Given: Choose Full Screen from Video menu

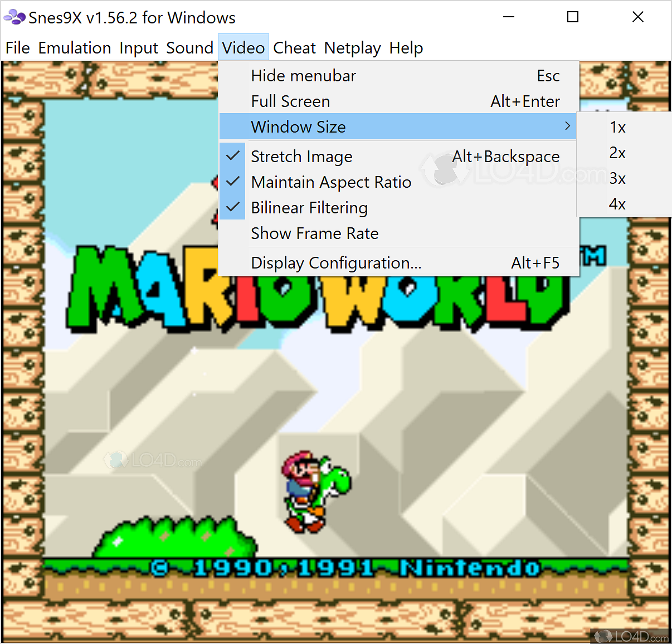Looking at the screenshot, I should 399,101.
